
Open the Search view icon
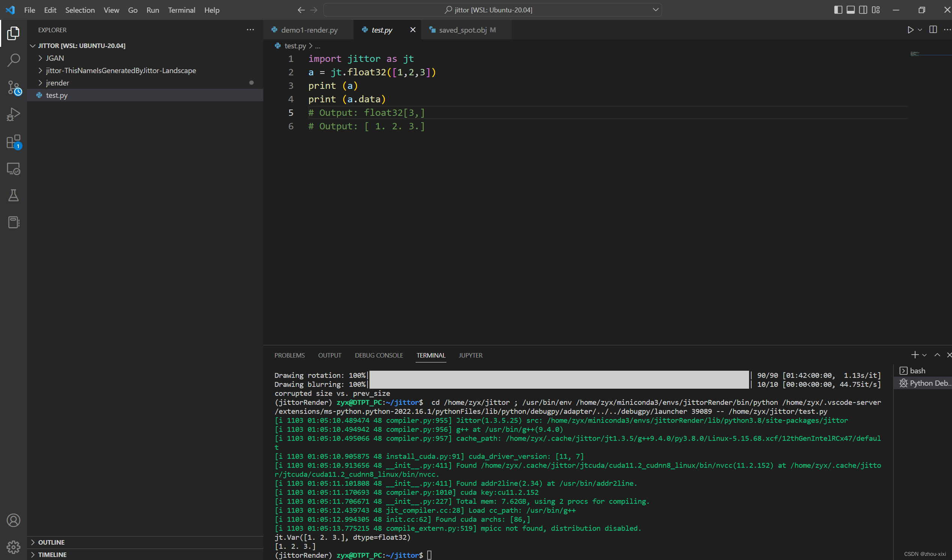(14, 60)
